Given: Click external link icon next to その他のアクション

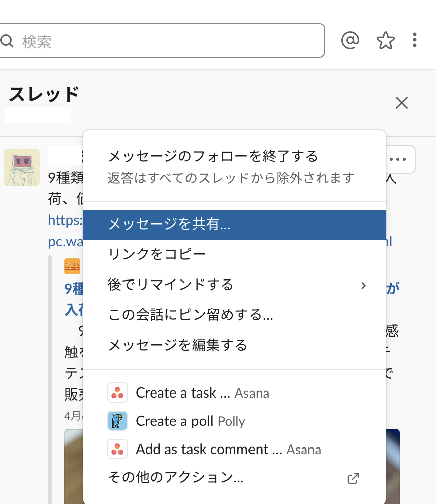Looking at the screenshot, I should coord(353,478).
